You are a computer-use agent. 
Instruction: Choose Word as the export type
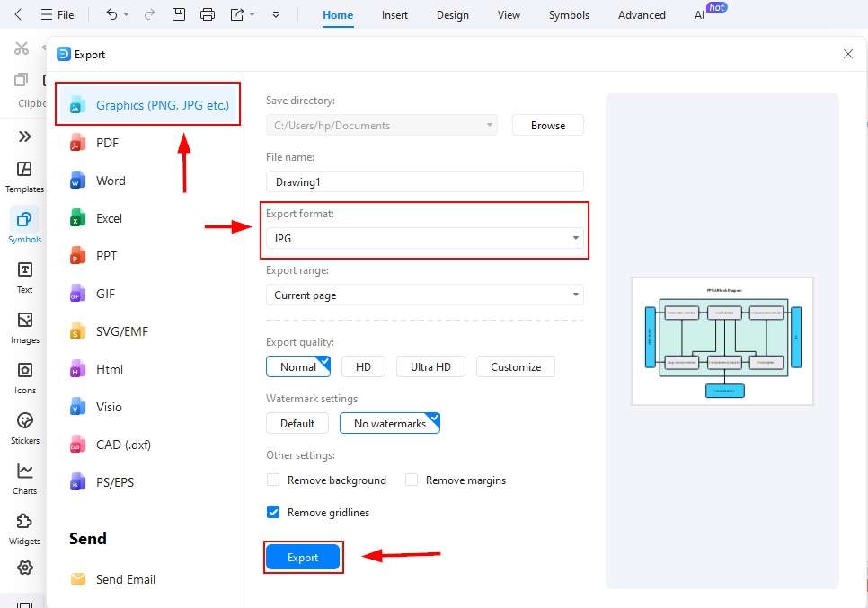point(110,180)
